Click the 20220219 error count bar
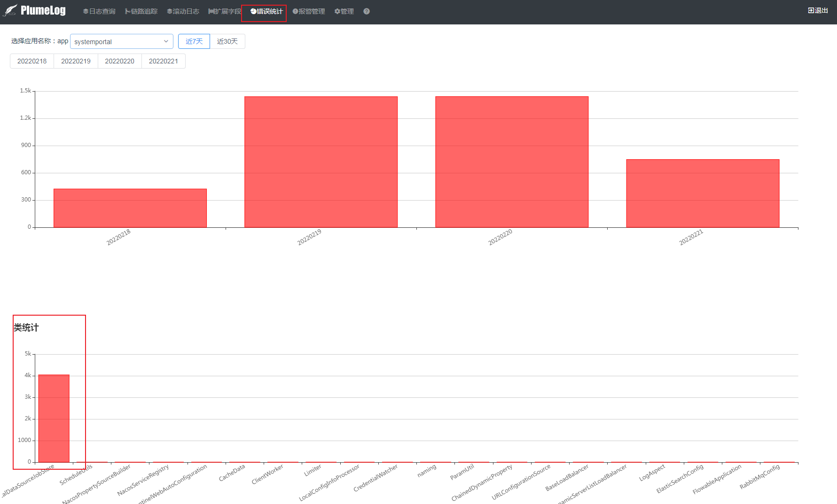This screenshot has width=837, height=504. pyautogui.click(x=321, y=162)
